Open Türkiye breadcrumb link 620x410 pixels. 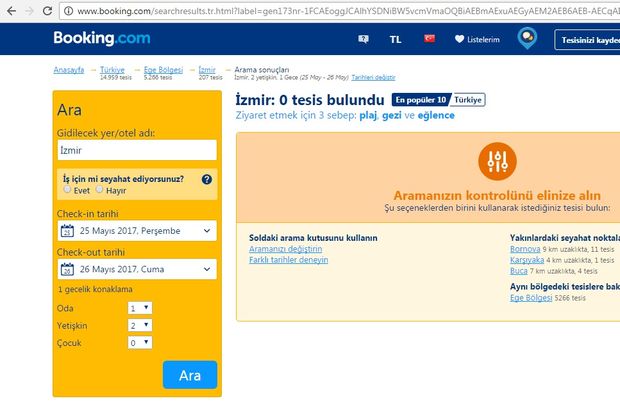click(112, 70)
